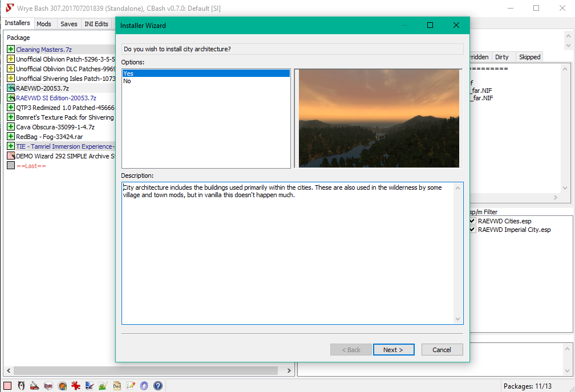Select the Cava Obscura-35099-1-4.7z package
The width and height of the screenshot is (575, 392).
pyautogui.click(x=55, y=126)
